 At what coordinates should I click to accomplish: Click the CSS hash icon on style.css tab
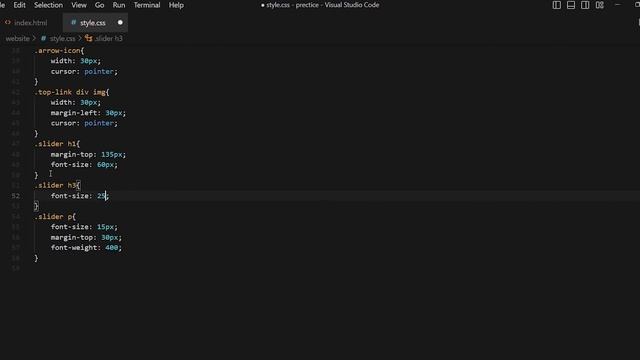pyautogui.click(x=73, y=22)
